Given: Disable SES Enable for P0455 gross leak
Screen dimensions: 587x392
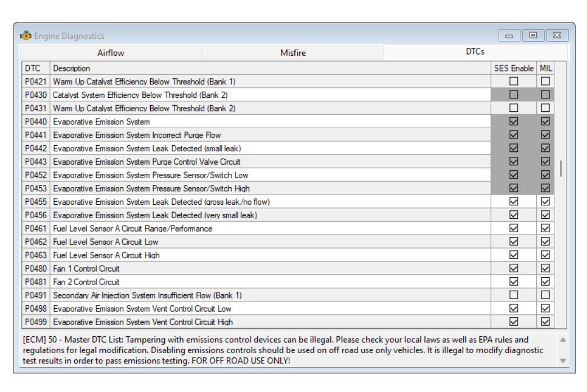Looking at the screenshot, I should (x=513, y=202).
